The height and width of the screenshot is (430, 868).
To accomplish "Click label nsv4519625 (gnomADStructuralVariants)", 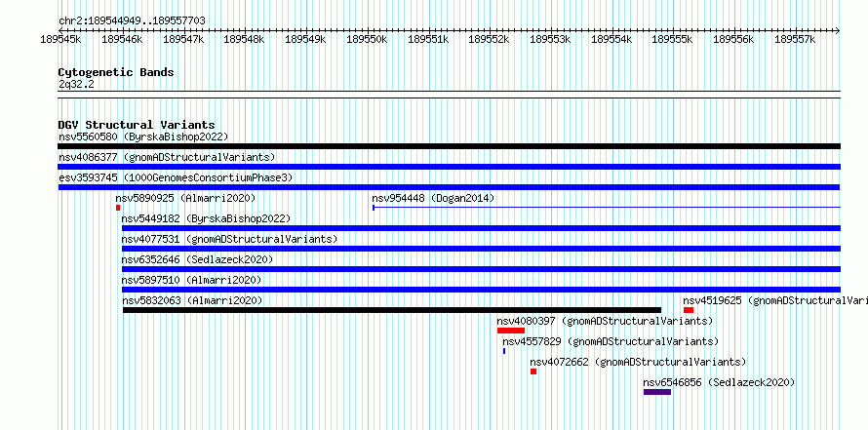I will [775, 300].
